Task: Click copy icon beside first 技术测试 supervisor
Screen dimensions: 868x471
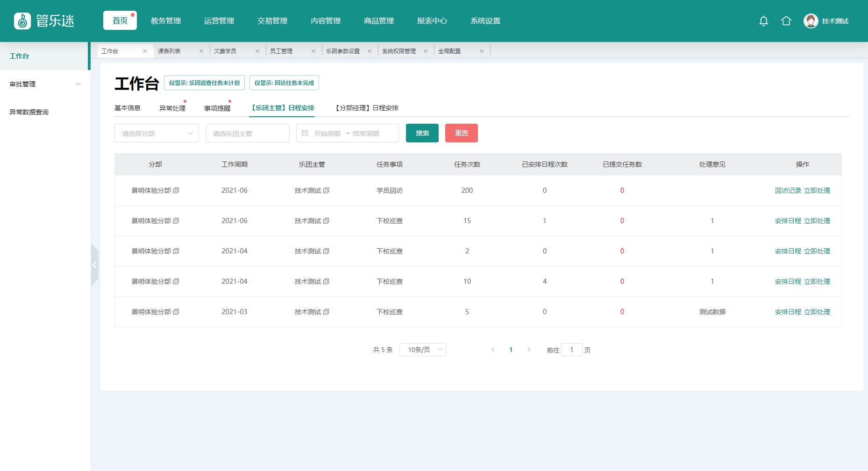Action: click(x=326, y=190)
